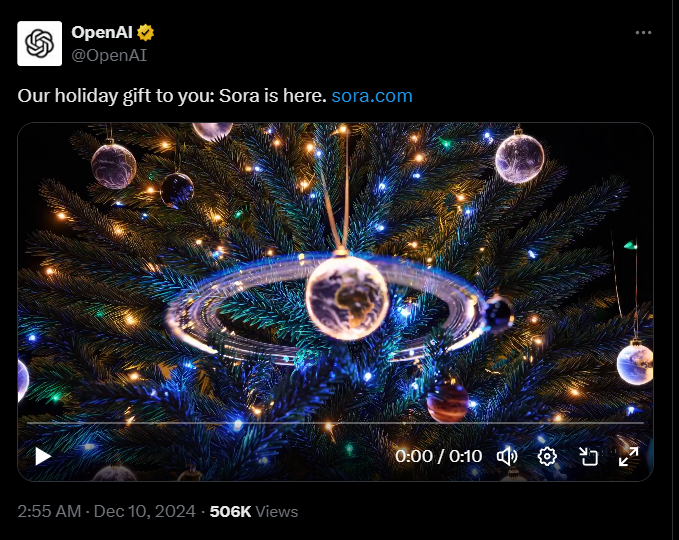This screenshot has width=679, height=540.
Task: Click the central Earth ornament in video
Action: pyautogui.click(x=347, y=298)
